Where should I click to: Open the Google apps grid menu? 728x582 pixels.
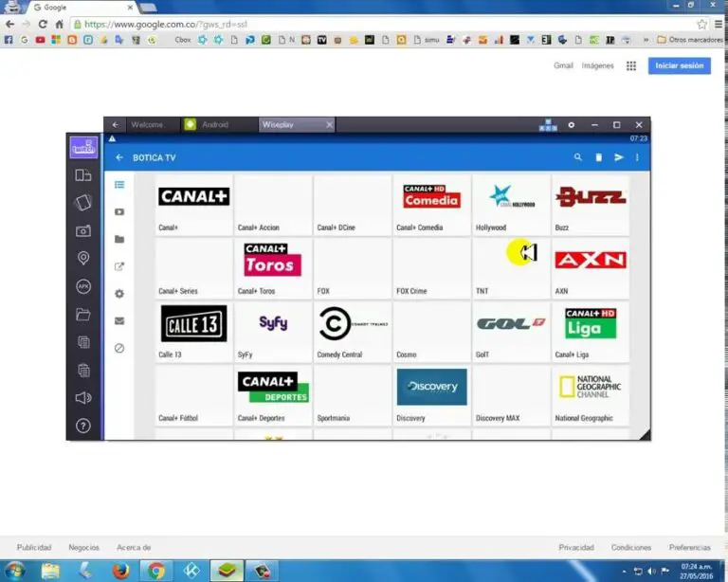point(631,66)
